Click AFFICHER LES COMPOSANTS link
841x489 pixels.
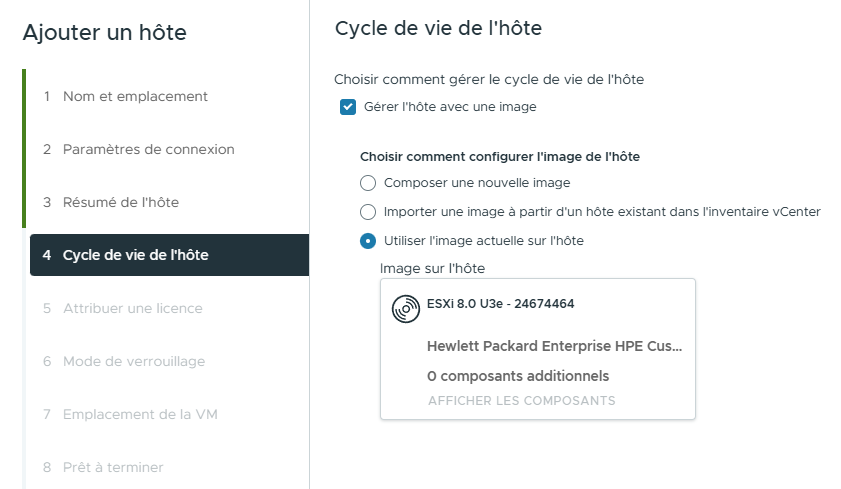(521, 401)
